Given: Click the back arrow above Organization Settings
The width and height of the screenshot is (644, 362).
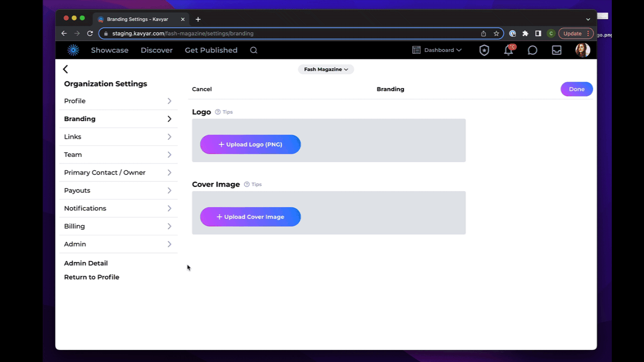Looking at the screenshot, I should [x=65, y=69].
